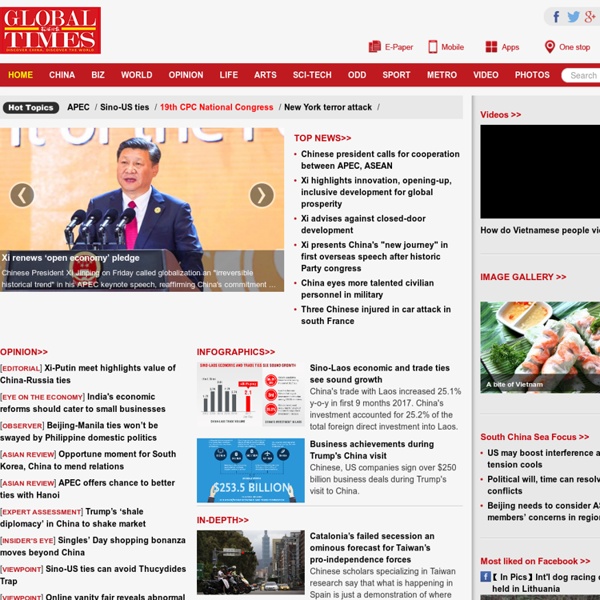Read Three Chinese injured in France story
This screenshot has width=600, height=600.
point(376,315)
